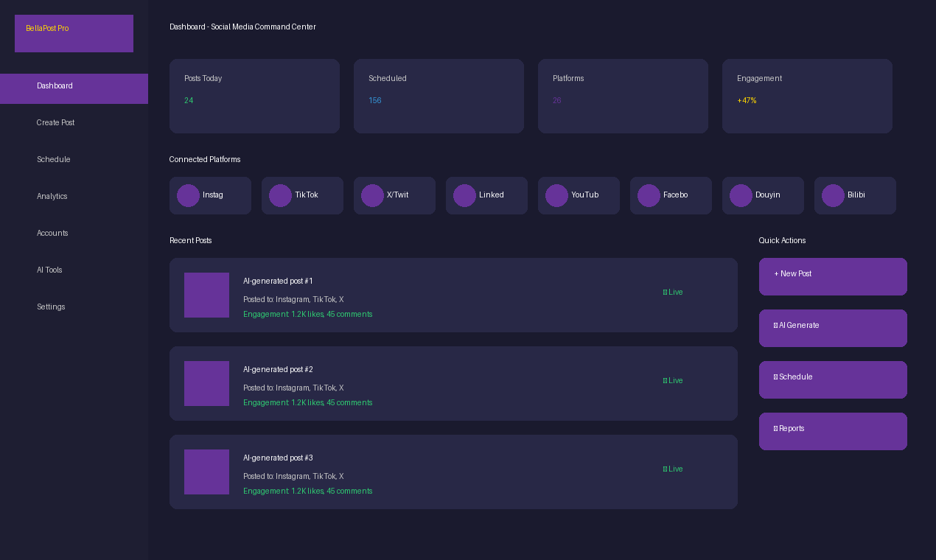This screenshot has height=560, width=936.
Task: Click the + New Post button
Action: click(833, 276)
